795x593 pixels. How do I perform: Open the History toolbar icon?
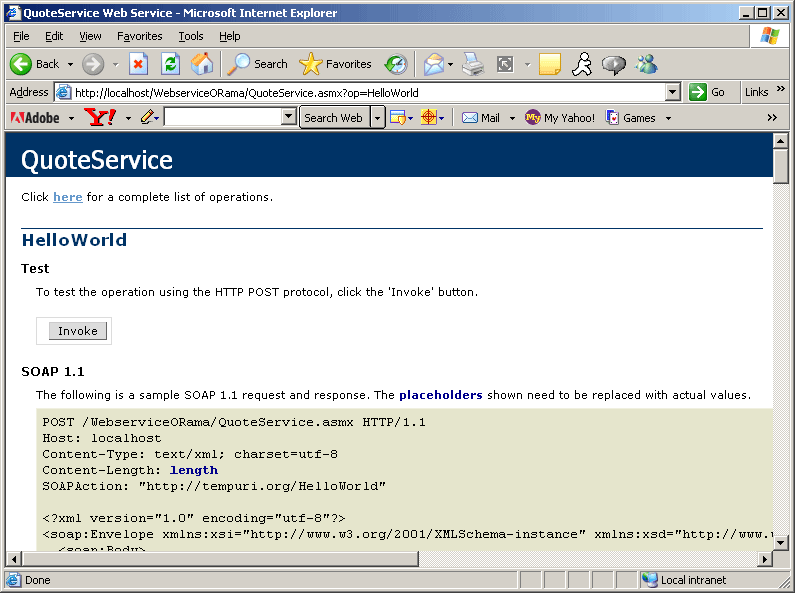coord(396,64)
